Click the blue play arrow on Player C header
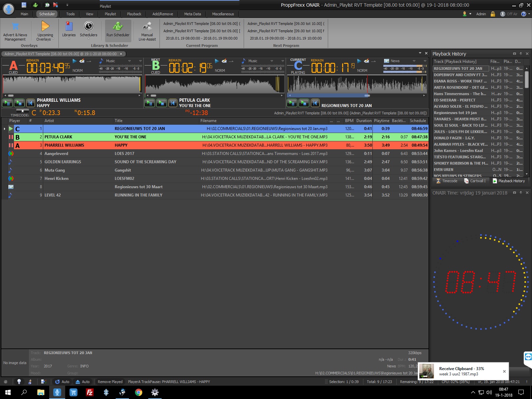This screenshot has width=532, height=399. 359,61
